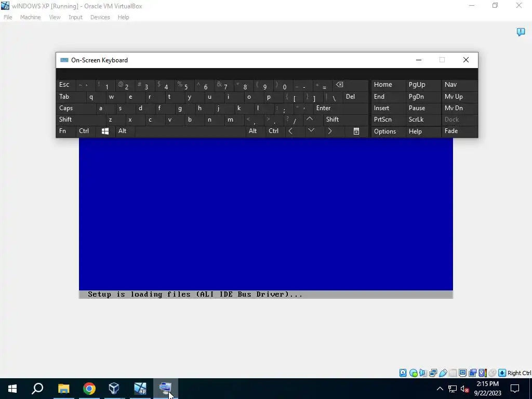This screenshot has height=399, width=532.
Task: Click the shared folders status icon
Action: click(x=453, y=373)
